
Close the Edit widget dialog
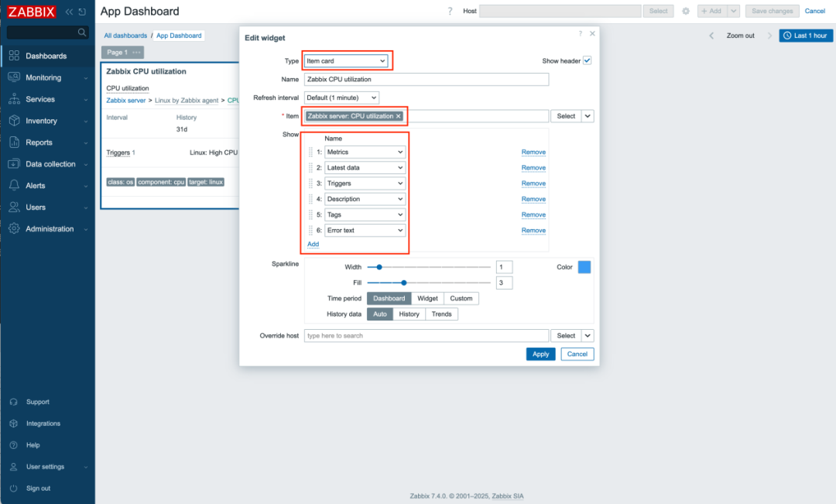pyautogui.click(x=592, y=33)
